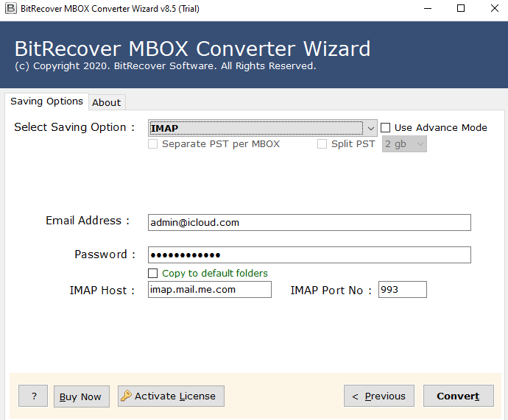Viewport: 508px width, 420px height.
Task: Click the copyright 2020 BitRecover text
Action: click(165, 66)
